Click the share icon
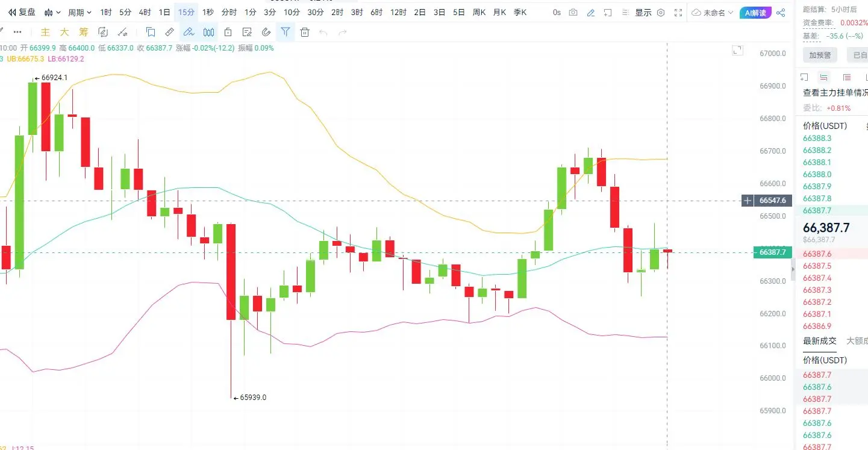The height and width of the screenshot is (450, 868). (781, 12)
